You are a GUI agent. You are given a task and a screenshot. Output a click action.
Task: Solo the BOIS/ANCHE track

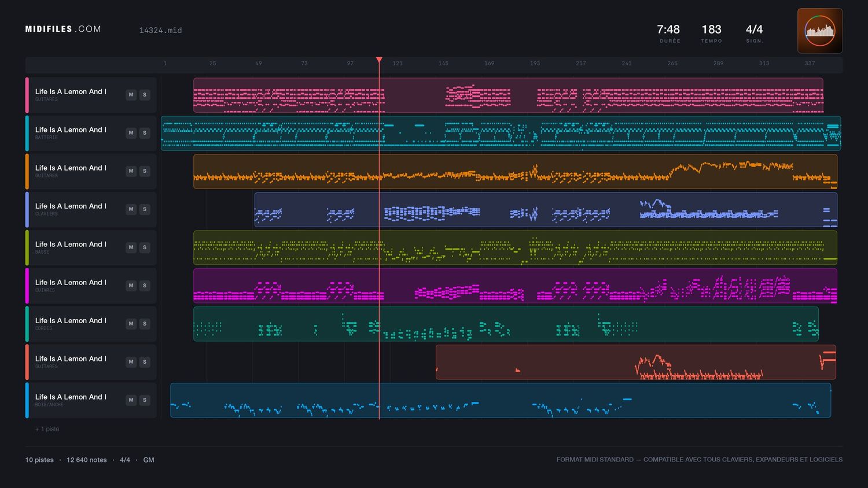[145, 400]
